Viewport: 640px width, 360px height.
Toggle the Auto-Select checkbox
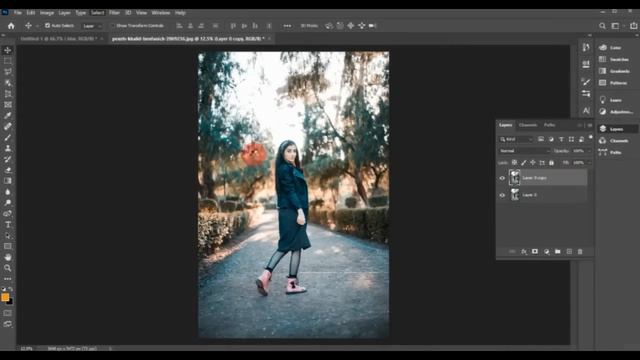[x=47, y=25]
